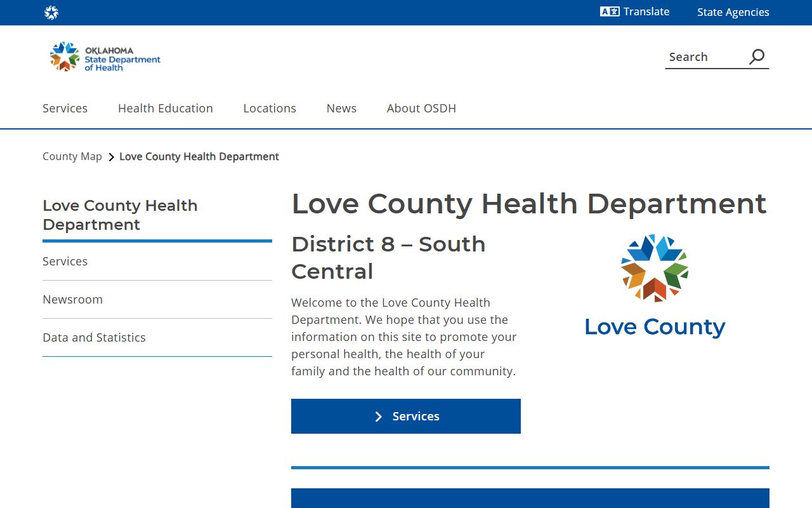
Task: Go to County Map breadcrumb
Action: (x=72, y=156)
